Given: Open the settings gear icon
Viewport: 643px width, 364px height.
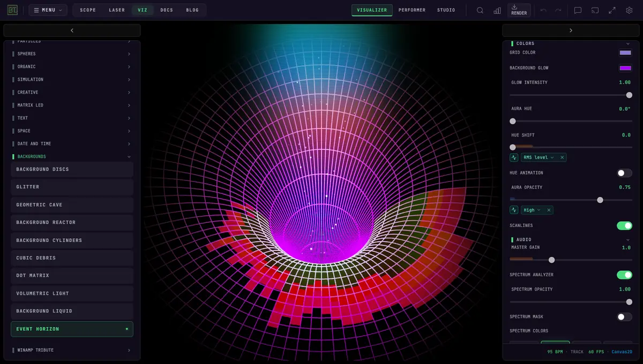Looking at the screenshot, I should [x=629, y=10].
